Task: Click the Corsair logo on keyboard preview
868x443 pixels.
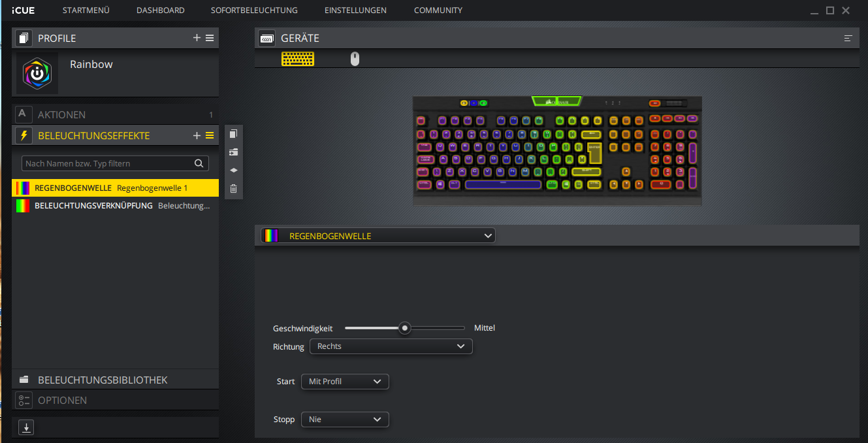Action: (x=556, y=101)
